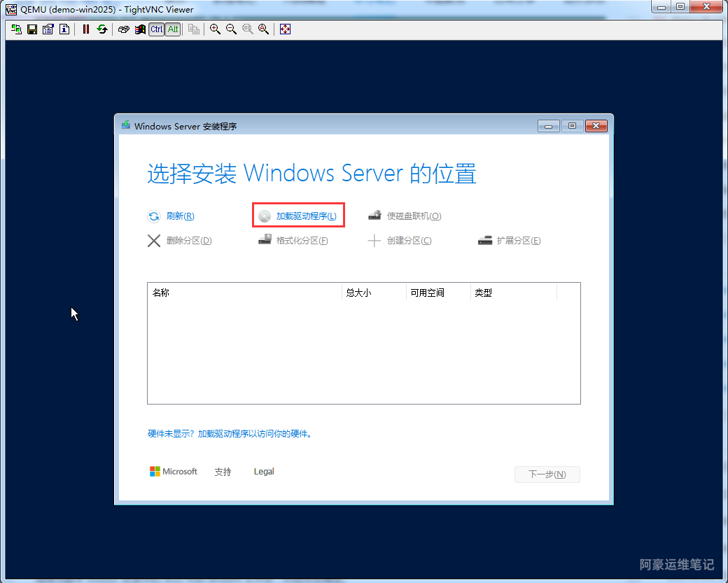The width and height of the screenshot is (728, 583).
Task: Zoom in the VNC viewer display
Action: pyautogui.click(x=215, y=29)
